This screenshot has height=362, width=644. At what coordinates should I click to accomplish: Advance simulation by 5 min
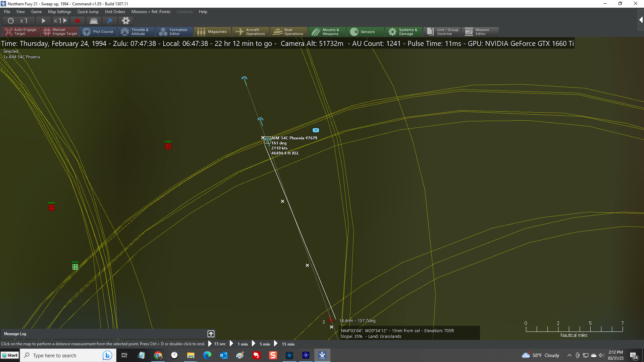click(261, 344)
